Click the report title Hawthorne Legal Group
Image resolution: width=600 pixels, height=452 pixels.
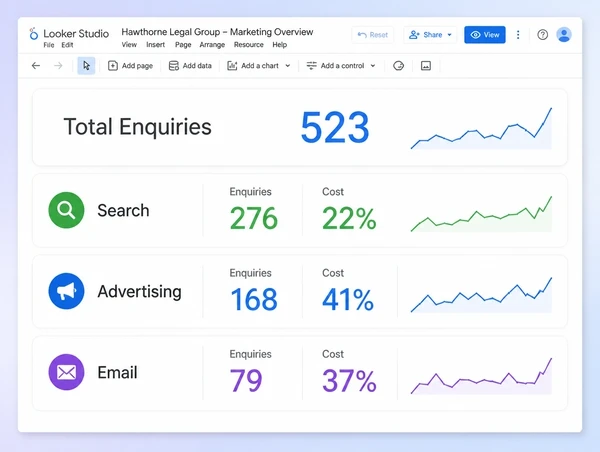coord(217,32)
